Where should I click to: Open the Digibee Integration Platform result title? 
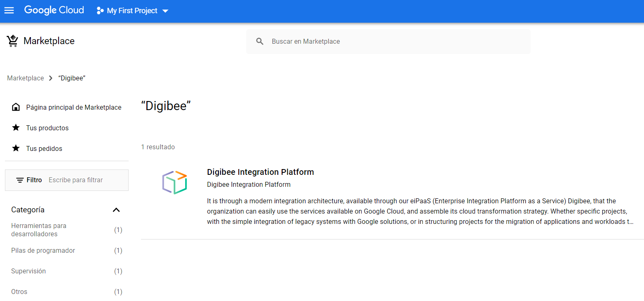click(x=260, y=172)
